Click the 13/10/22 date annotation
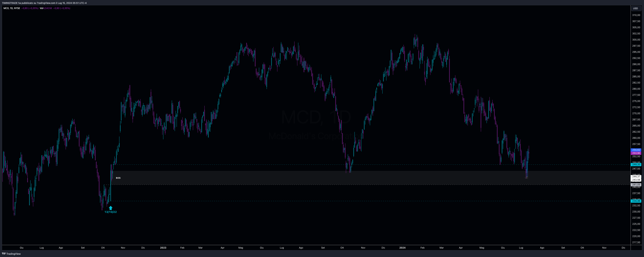The width and height of the screenshot is (644, 257). pos(111,212)
